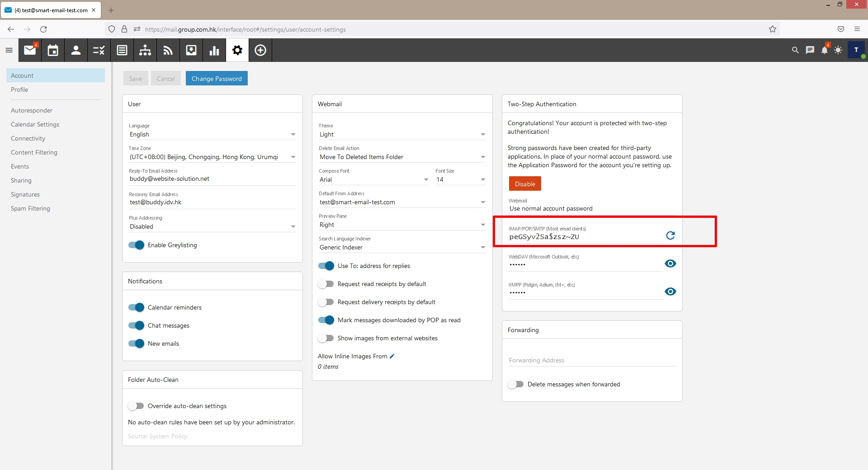Open the Contacts person icon
This screenshot has height=470, width=868.
(x=76, y=50)
